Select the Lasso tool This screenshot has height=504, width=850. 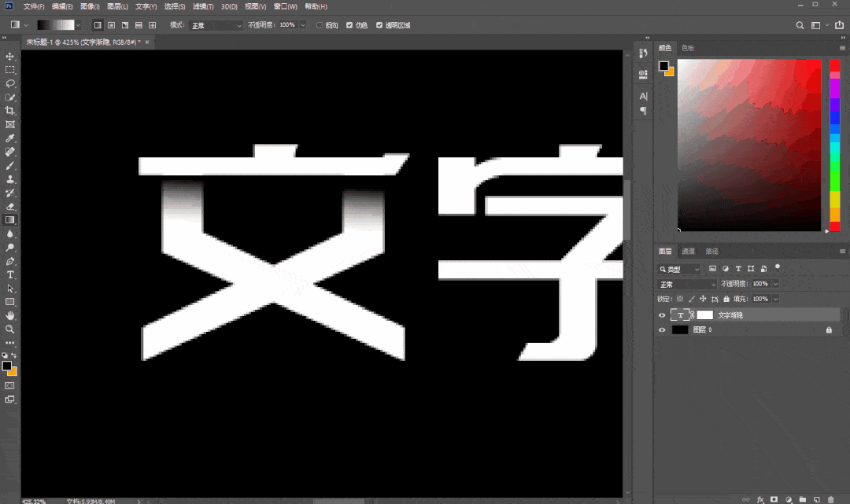click(x=10, y=83)
